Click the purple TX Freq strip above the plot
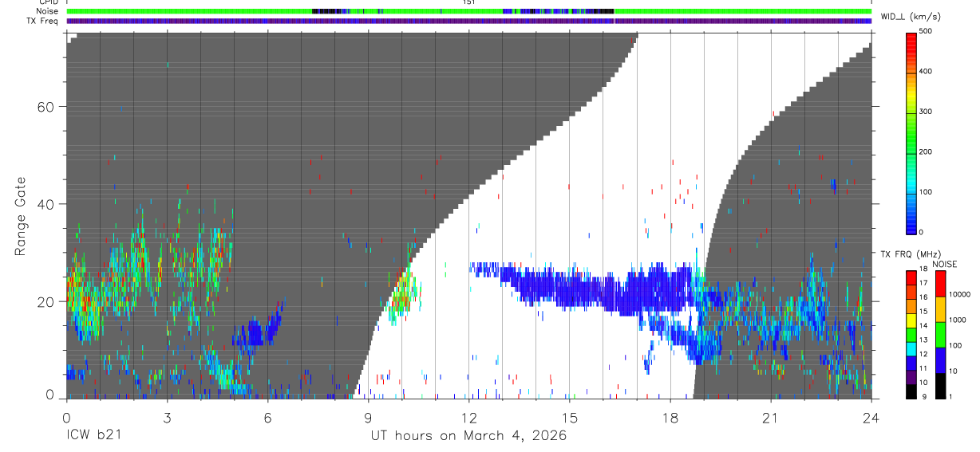The image size is (980, 452). pyautogui.click(x=469, y=21)
